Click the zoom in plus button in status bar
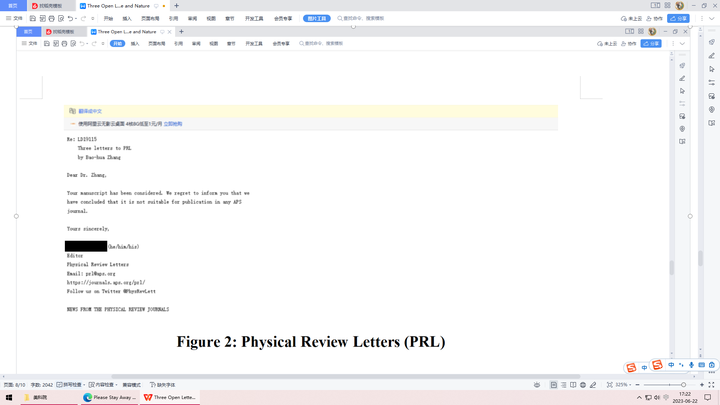The width and height of the screenshot is (720, 405). pyautogui.click(x=702, y=385)
